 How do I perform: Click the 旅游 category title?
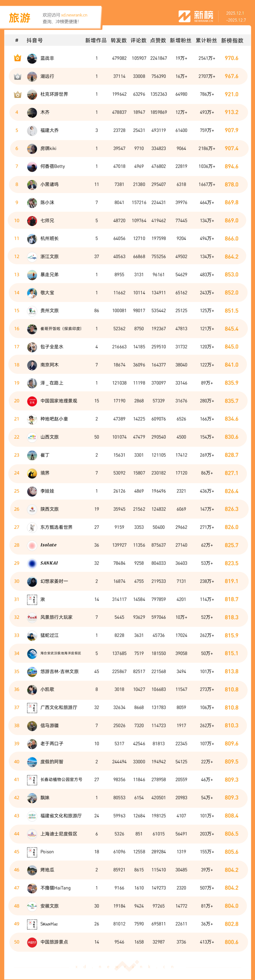[x=19, y=18]
